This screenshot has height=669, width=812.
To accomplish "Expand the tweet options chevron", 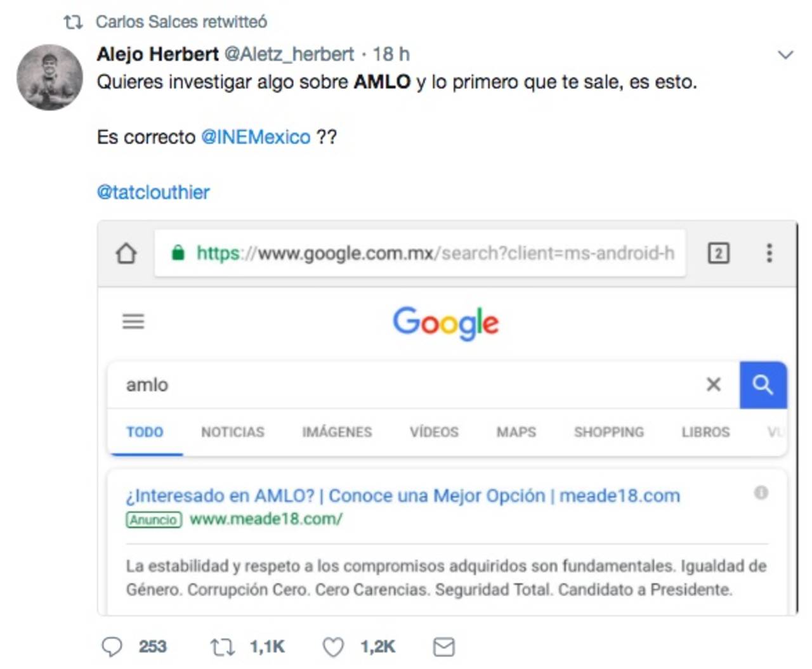I will point(785,55).
